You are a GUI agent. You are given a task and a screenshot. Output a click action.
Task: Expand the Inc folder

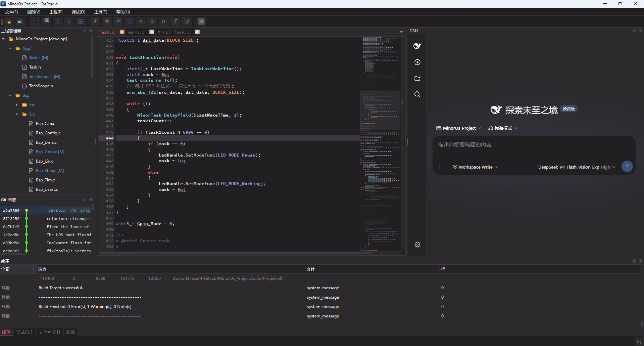click(17, 105)
